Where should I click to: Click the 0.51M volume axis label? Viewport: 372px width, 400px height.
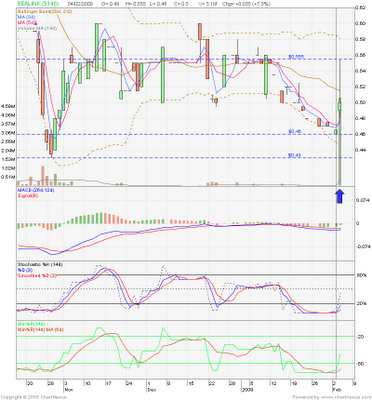coord(8,177)
